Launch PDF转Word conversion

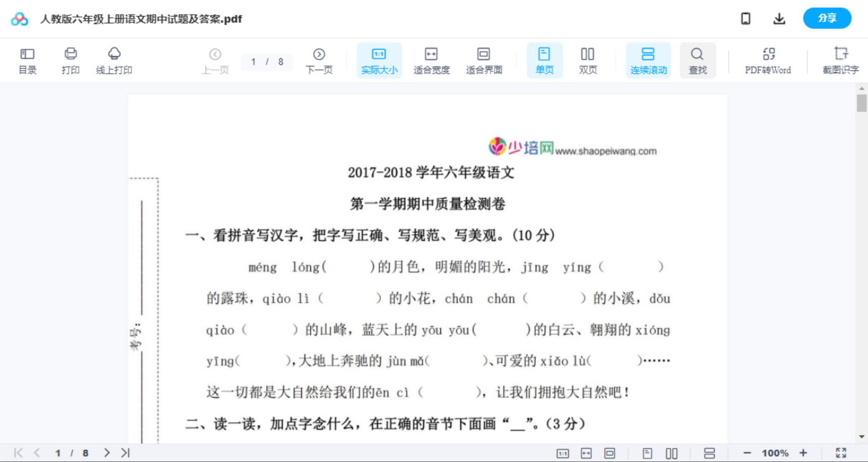point(767,60)
